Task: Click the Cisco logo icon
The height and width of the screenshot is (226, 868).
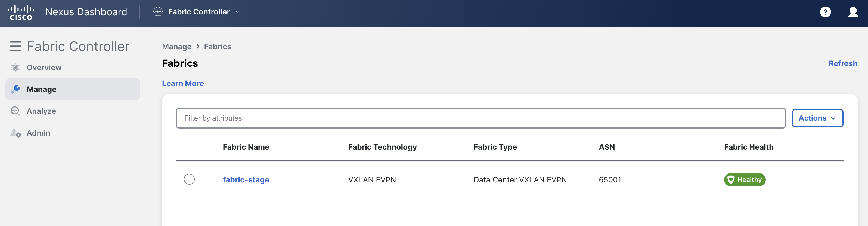Action: pyautogui.click(x=21, y=13)
